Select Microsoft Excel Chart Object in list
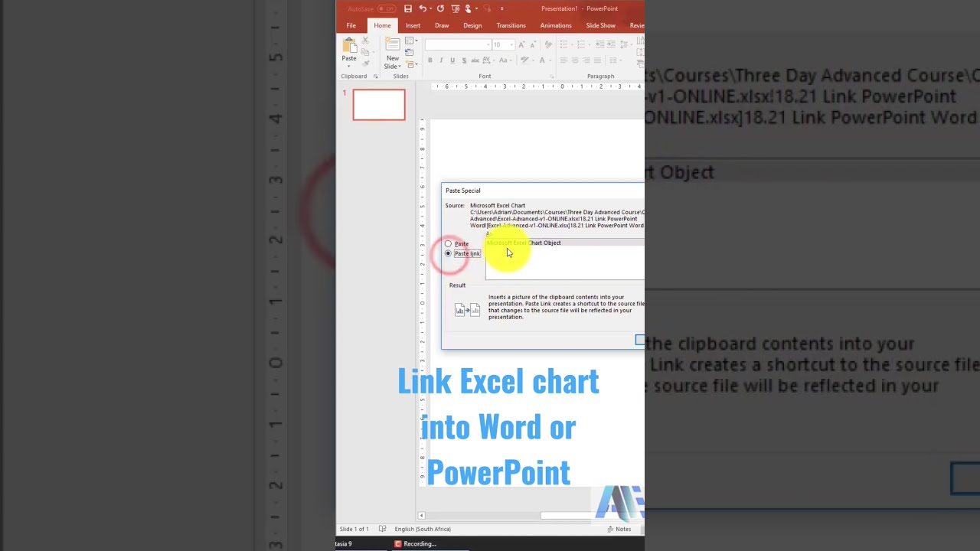Viewport: 980px width, 551px height. pyautogui.click(x=524, y=243)
